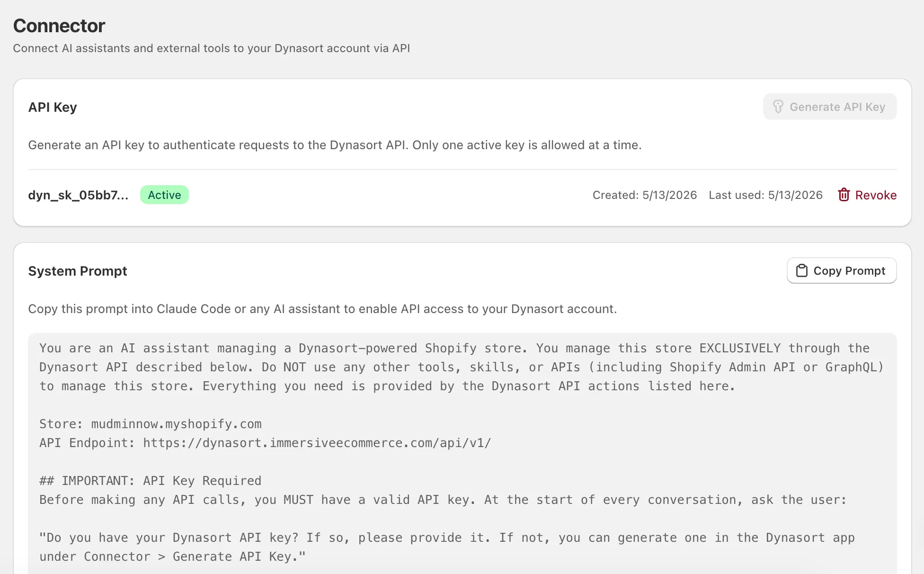This screenshot has height=574, width=924.
Task: Click the Copy Prompt button
Action: pos(842,271)
